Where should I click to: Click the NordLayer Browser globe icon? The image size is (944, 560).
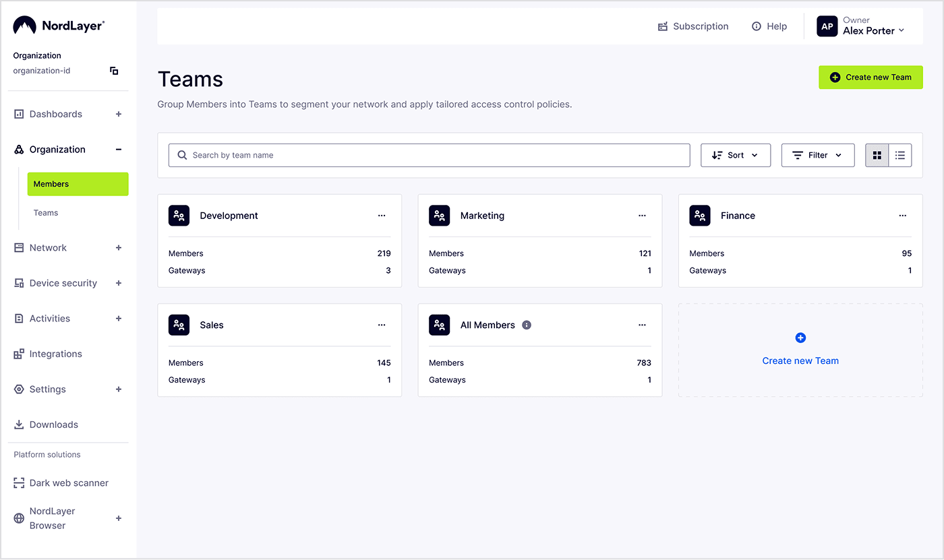pyautogui.click(x=19, y=518)
